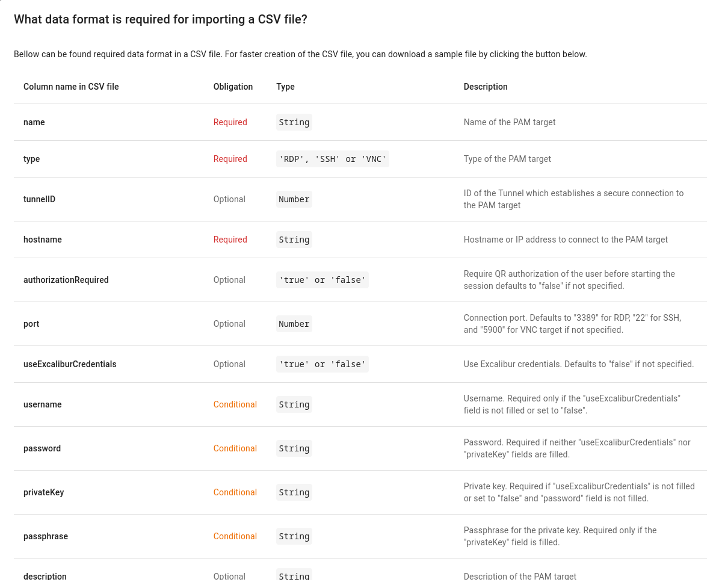This screenshot has width=719, height=588.
Task: Click the Obligation column header
Action: click(233, 87)
